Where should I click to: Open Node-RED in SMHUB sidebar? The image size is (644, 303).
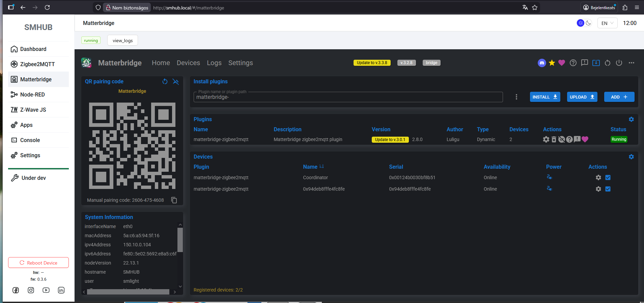coord(38,94)
